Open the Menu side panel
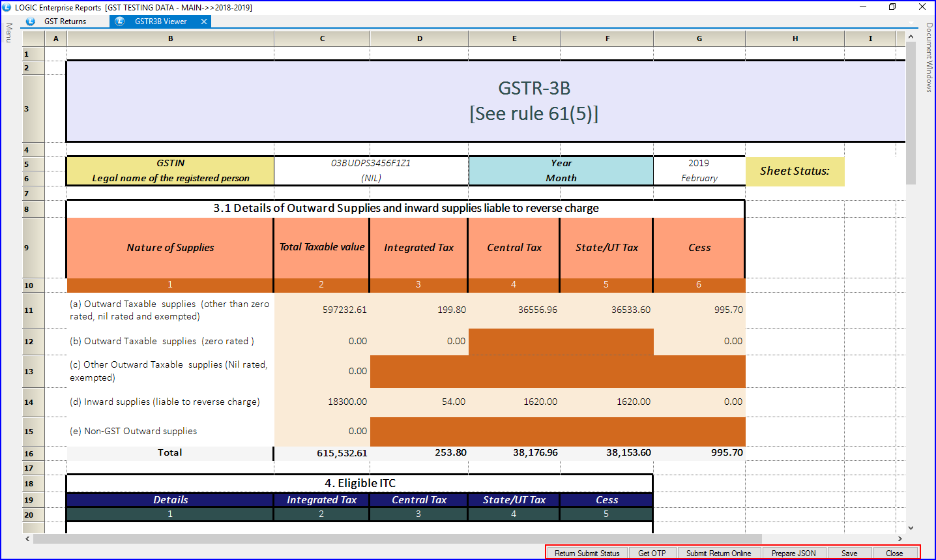Screen dimensions: 936x560 [x=8, y=33]
